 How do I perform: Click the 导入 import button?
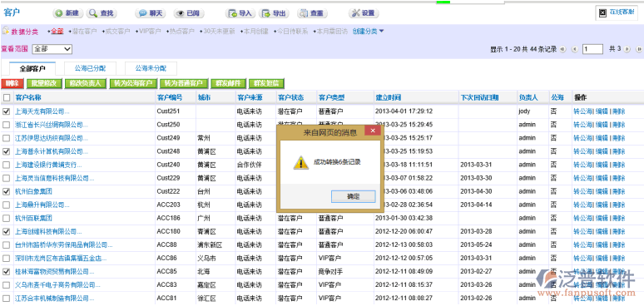(x=240, y=13)
